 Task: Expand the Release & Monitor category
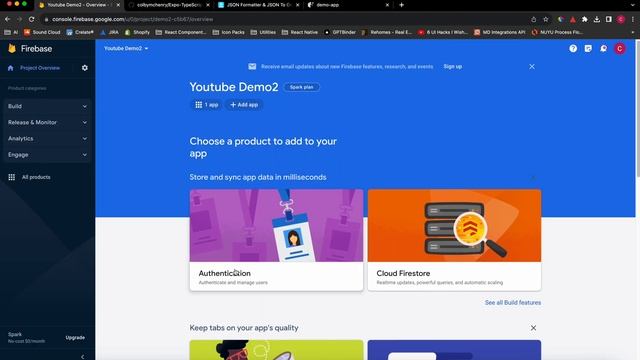(47, 122)
